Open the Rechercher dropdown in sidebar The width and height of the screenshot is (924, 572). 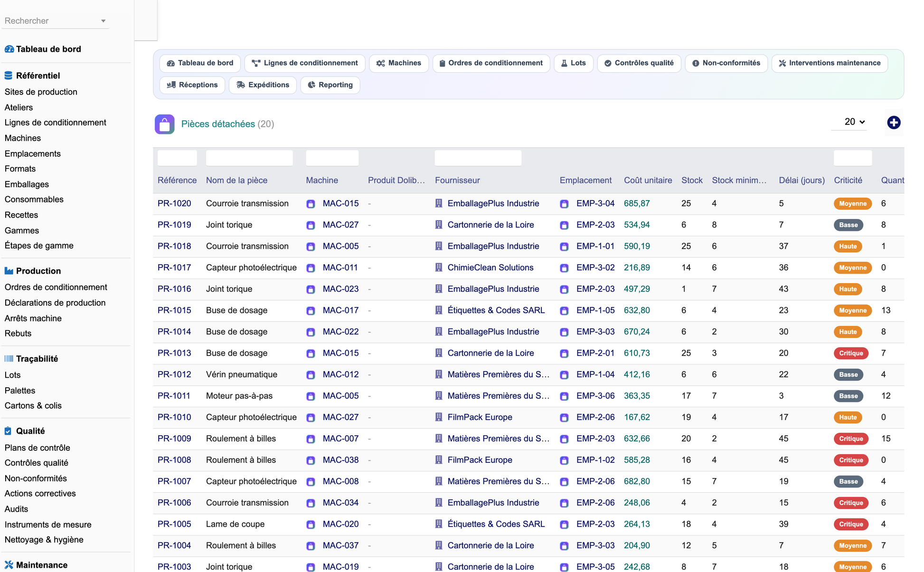tap(55, 21)
